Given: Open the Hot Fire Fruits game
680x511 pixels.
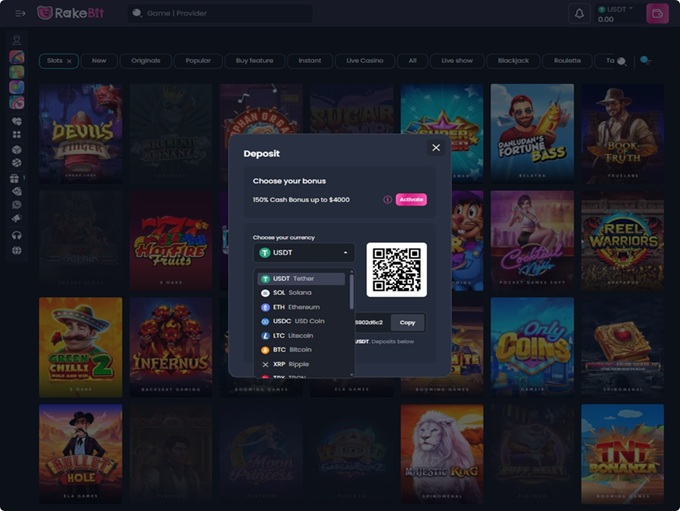Looking at the screenshot, I should pyautogui.click(x=171, y=240).
